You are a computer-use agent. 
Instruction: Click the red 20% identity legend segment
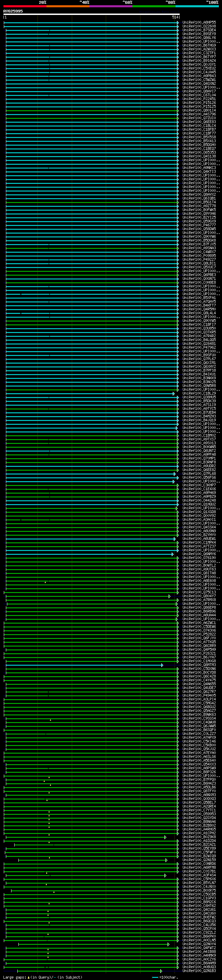pos(25,7)
